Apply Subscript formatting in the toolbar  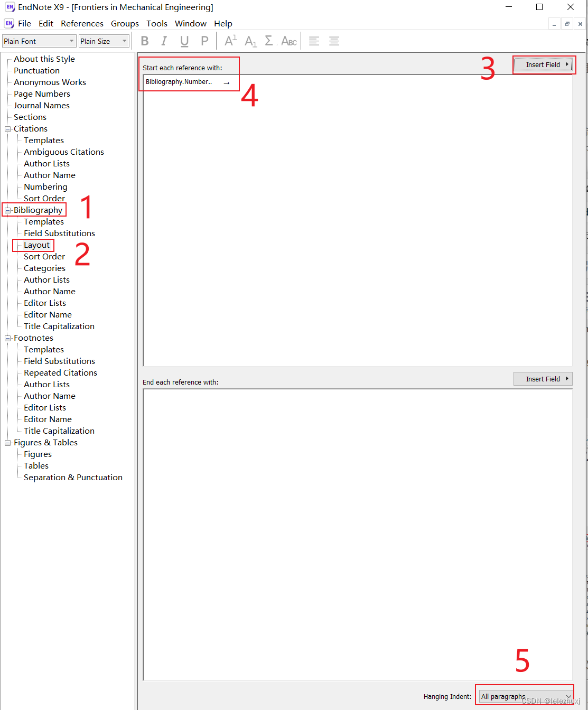pos(251,41)
